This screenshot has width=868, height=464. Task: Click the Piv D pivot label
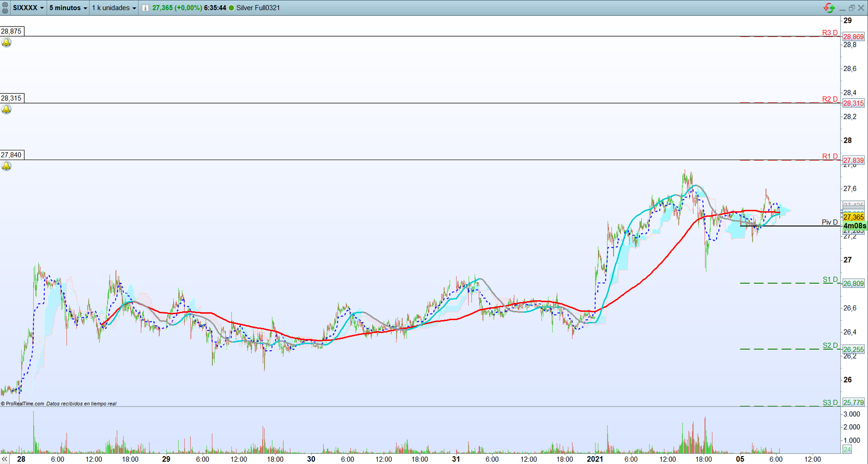coord(829,222)
